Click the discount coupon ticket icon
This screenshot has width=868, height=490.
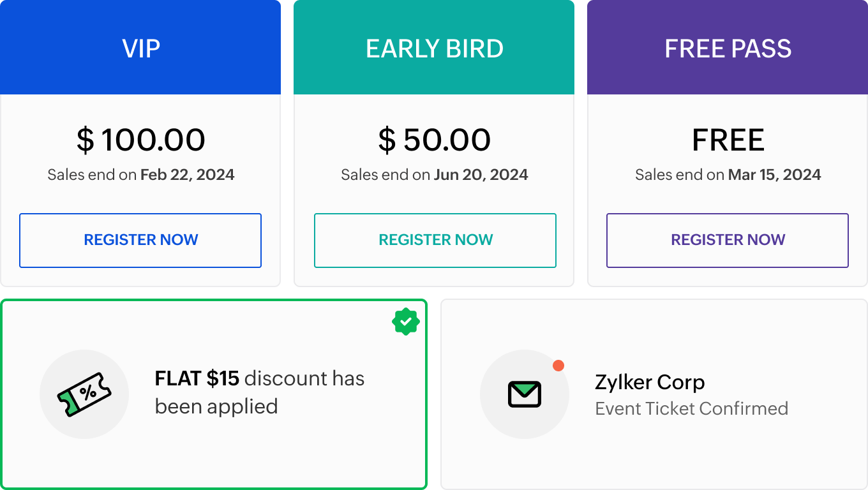coord(84,394)
